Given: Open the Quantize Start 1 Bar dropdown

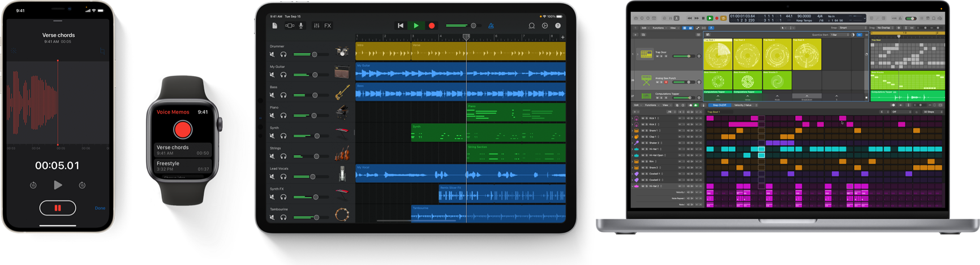Looking at the screenshot, I should 839,34.
